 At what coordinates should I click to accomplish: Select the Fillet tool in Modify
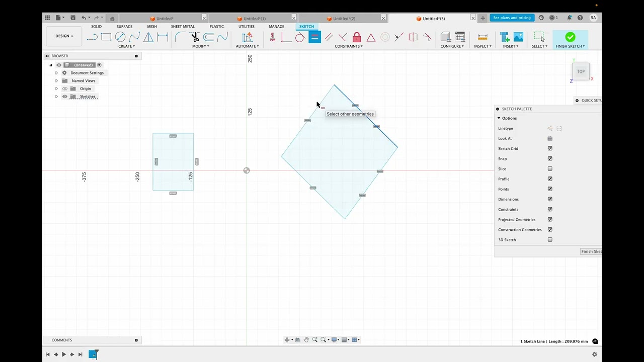[x=180, y=37]
